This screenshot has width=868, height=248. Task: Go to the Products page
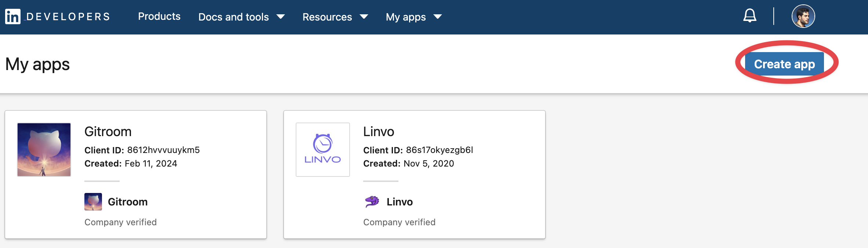pyautogui.click(x=159, y=17)
